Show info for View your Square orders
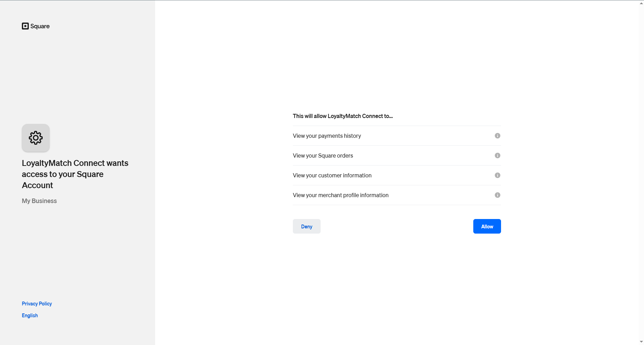644x345 pixels. 498,155
